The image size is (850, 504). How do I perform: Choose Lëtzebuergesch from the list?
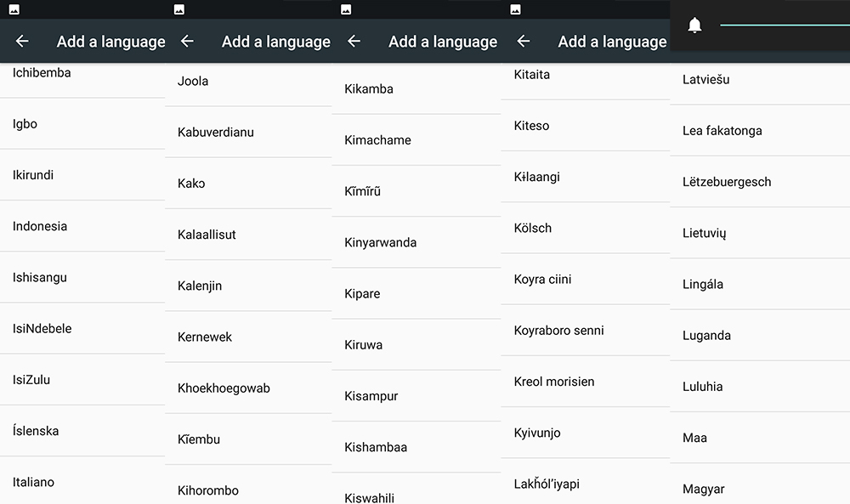click(x=727, y=182)
